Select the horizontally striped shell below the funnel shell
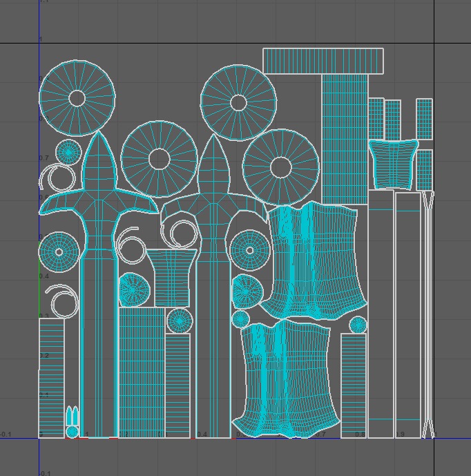 178,385
